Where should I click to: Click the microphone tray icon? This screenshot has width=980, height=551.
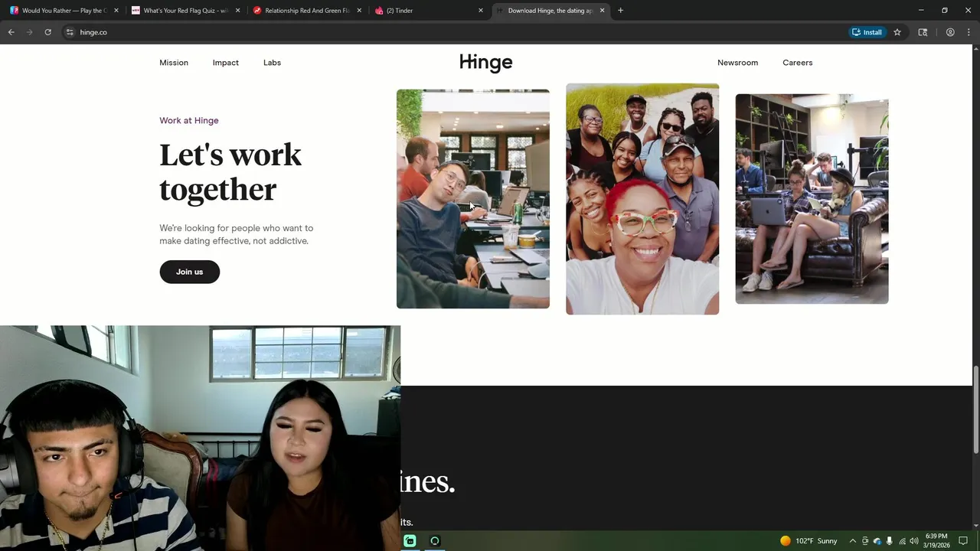(x=889, y=541)
